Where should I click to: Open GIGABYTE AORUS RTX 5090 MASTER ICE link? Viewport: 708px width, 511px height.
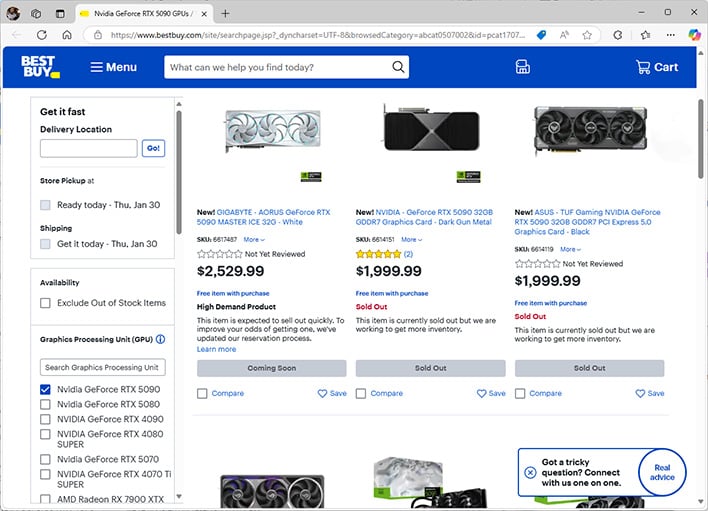(x=263, y=217)
